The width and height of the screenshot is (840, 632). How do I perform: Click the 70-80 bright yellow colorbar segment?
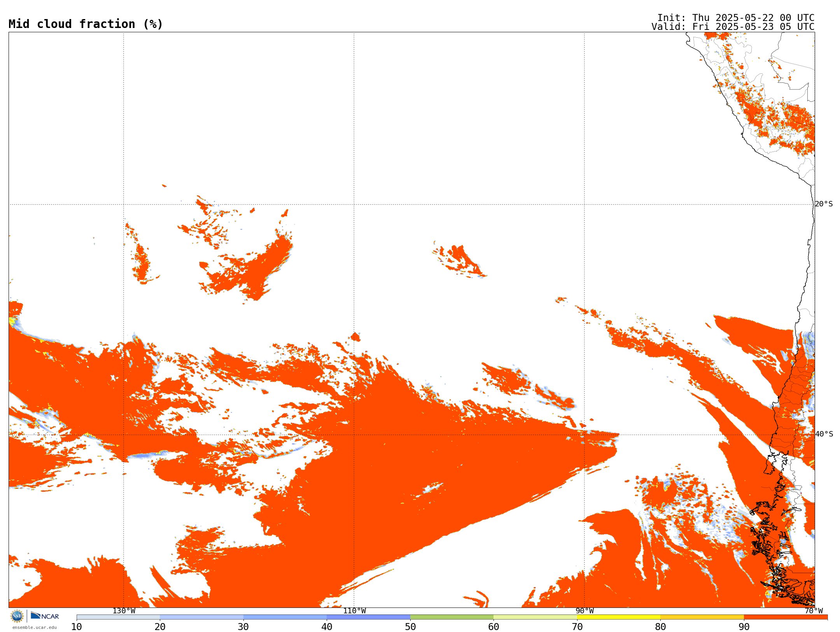619,617
